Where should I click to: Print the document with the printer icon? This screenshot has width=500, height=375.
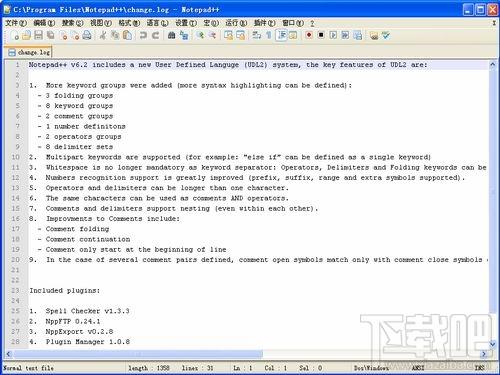[87, 35]
